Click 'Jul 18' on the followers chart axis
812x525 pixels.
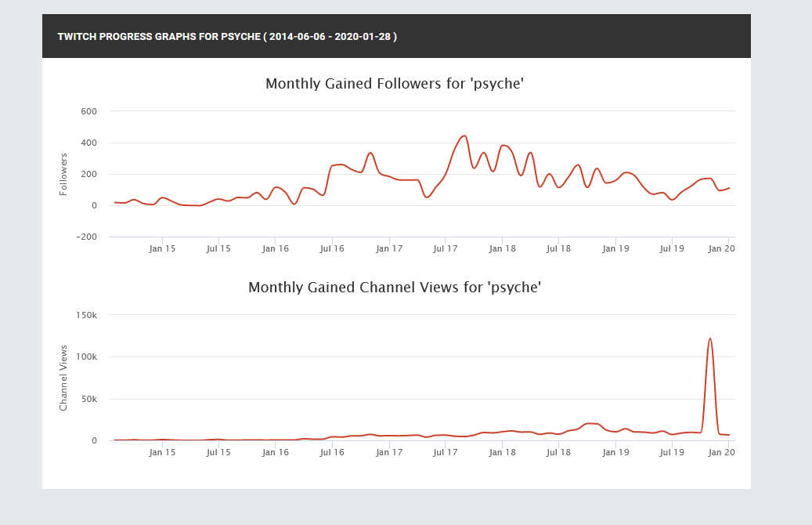pos(559,248)
